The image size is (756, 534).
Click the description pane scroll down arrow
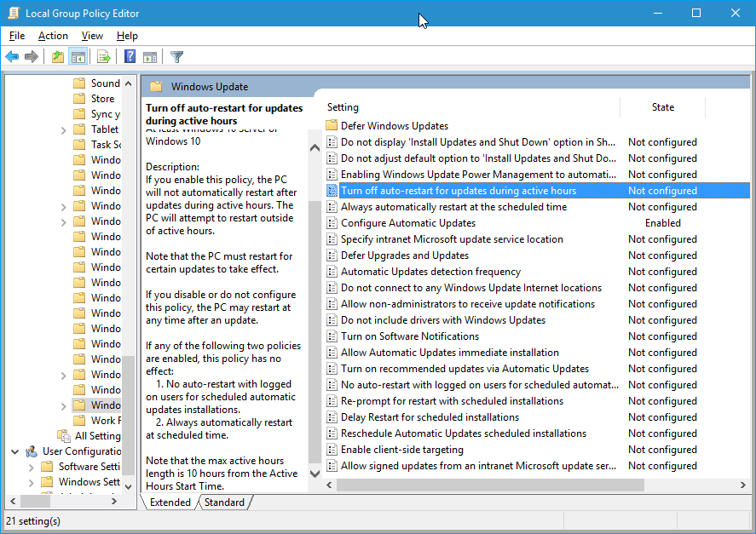click(315, 474)
